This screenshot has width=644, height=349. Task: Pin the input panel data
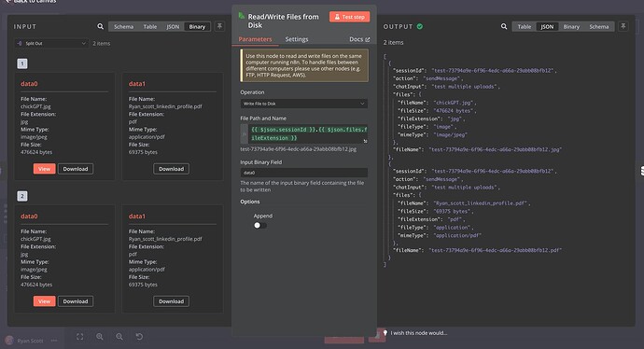219,26
